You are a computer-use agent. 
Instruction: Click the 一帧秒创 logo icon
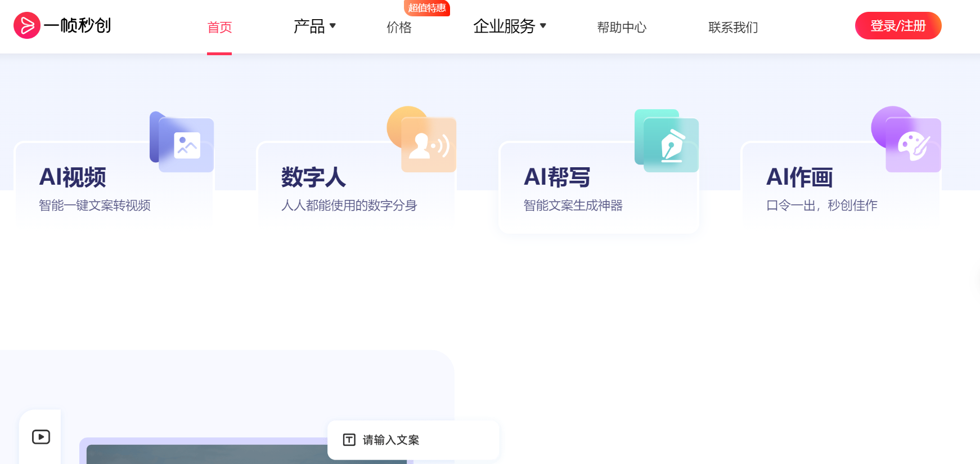pyautogui.click(x=26, y=25)
